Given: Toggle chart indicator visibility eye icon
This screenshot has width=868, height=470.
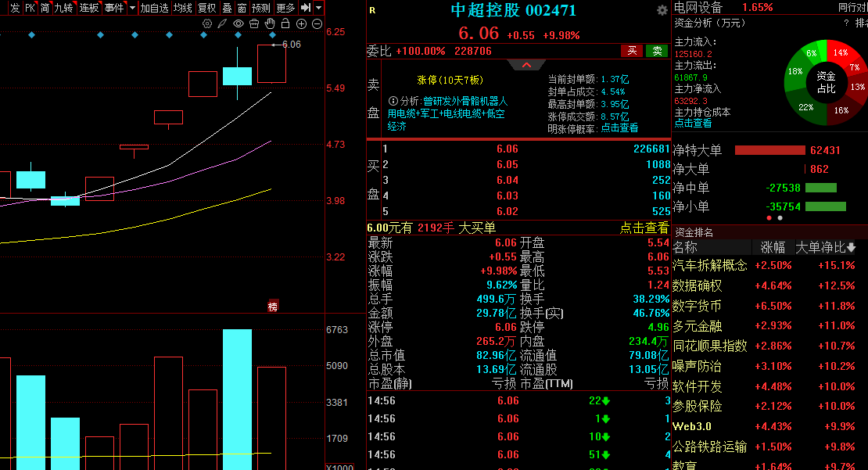Looking at the screenshot, I should 239,23.
